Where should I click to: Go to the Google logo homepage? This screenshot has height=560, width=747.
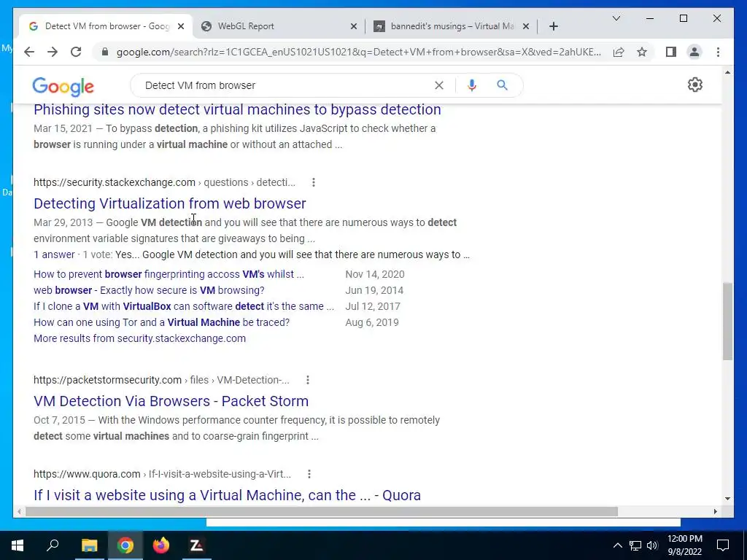pyautogui.click(x=63, y=87)
